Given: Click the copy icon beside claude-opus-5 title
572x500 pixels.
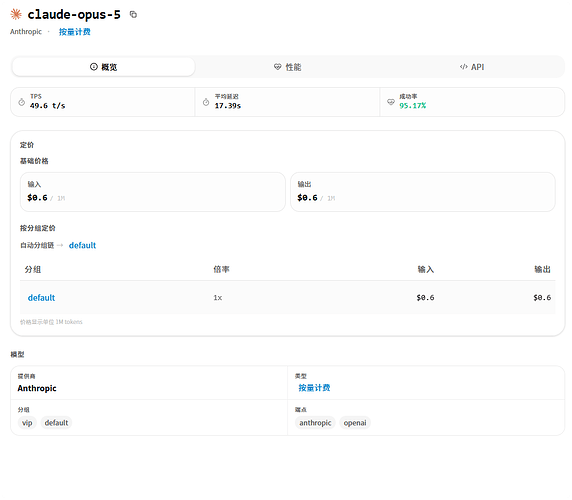Looking at the screenshot, I should pyautogui.click(x=133, y=15).
